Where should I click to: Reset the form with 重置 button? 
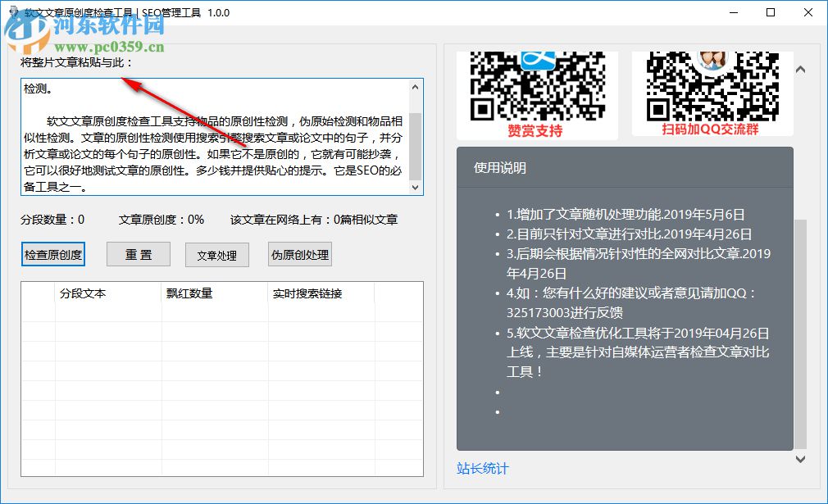pos(139,254)
